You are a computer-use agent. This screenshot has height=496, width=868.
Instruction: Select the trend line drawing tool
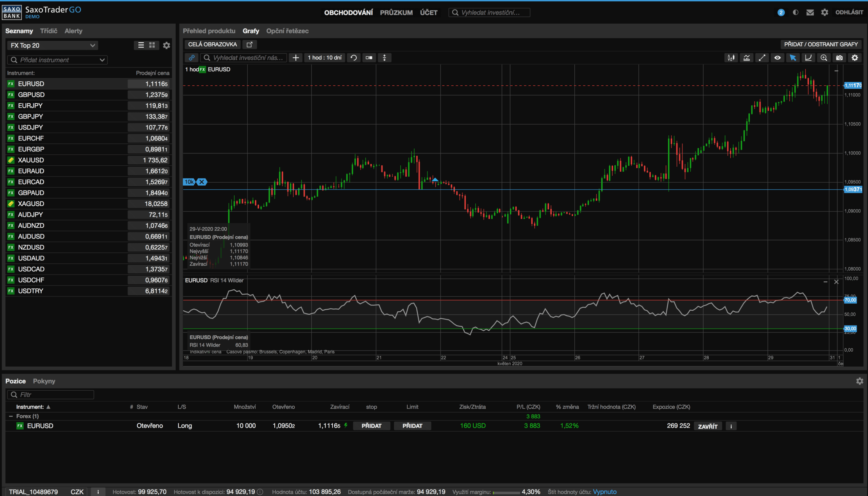point(762,58)
